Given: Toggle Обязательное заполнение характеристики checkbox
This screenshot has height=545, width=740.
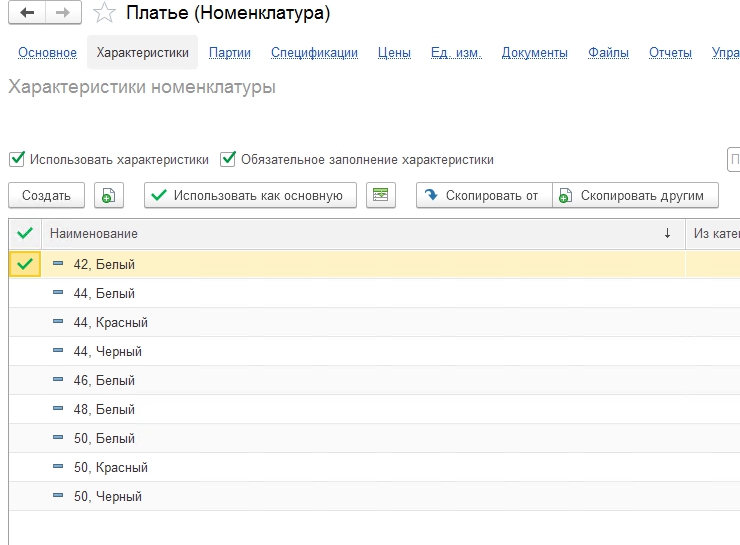Looking at the screenshot, I should (228, 159).
